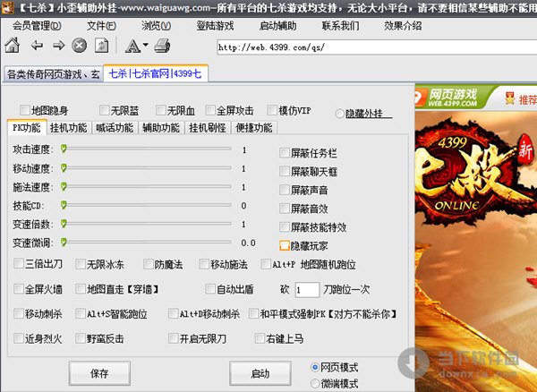
Task: Click the 变速倍数 slider handle
Action: [64, 223]
